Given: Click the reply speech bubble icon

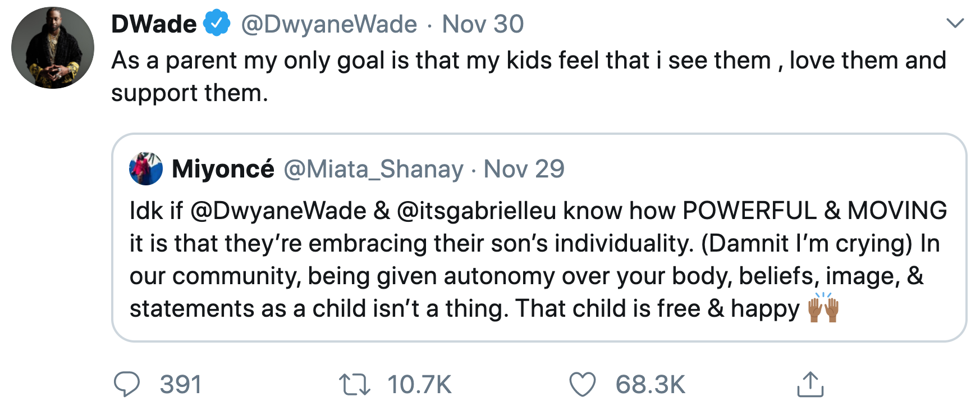Looking at the screenshot, I should click(x=127, y=385).
